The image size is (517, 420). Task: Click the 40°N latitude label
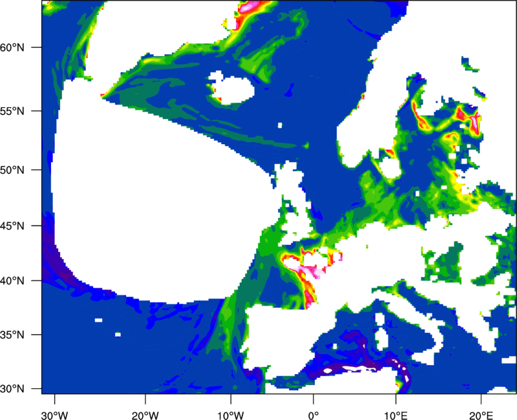point(12,280)
